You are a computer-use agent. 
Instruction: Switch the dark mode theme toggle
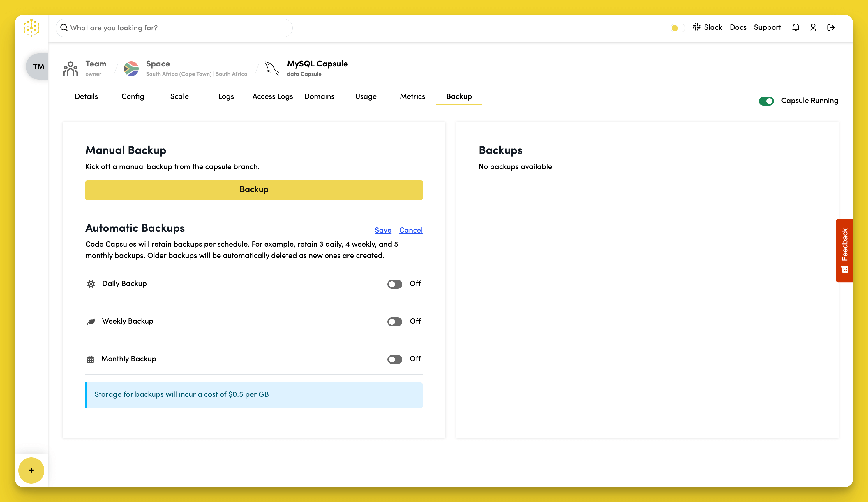click(x=677, y=28)
